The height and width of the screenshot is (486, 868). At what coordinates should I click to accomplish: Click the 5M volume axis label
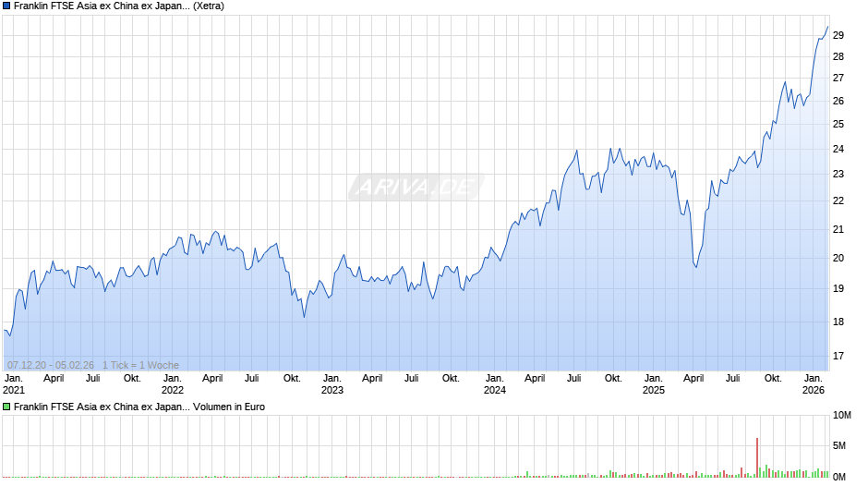[839, 445]
